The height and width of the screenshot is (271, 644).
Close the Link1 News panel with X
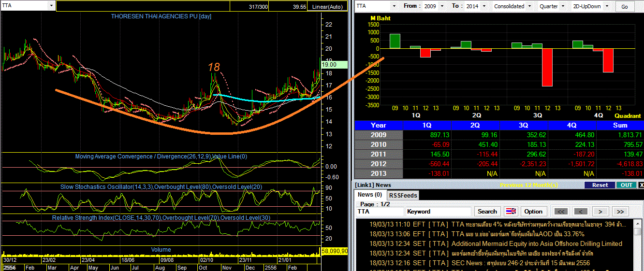641,185
